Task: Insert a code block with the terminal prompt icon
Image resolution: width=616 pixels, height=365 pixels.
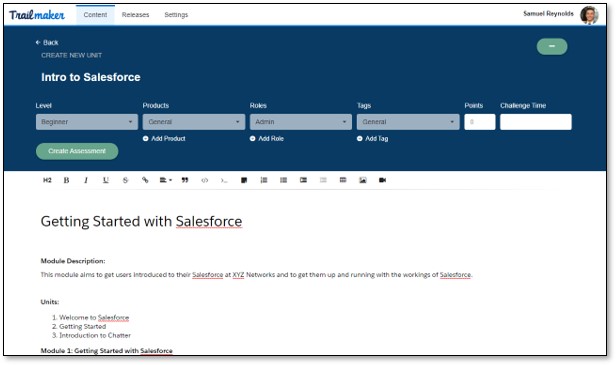Action: [x=224, y=180]
